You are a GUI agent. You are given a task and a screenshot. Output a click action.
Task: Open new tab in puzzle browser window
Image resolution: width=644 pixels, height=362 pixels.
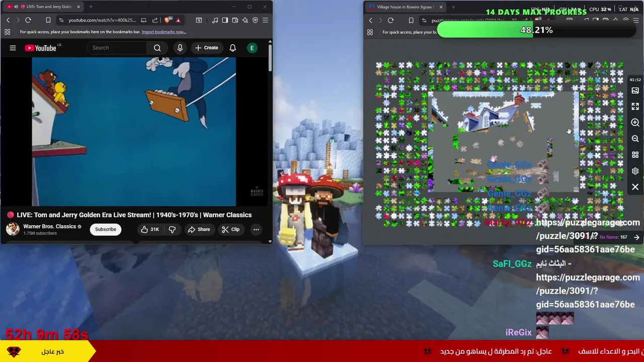coord(453,7)
